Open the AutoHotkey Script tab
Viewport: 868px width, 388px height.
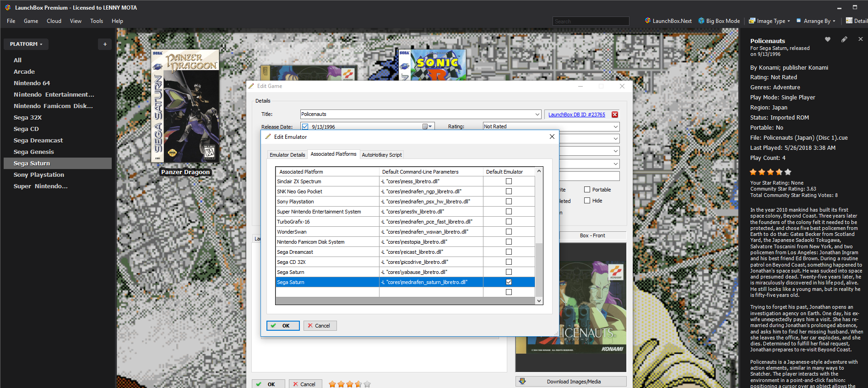click(x=382, y=155)
